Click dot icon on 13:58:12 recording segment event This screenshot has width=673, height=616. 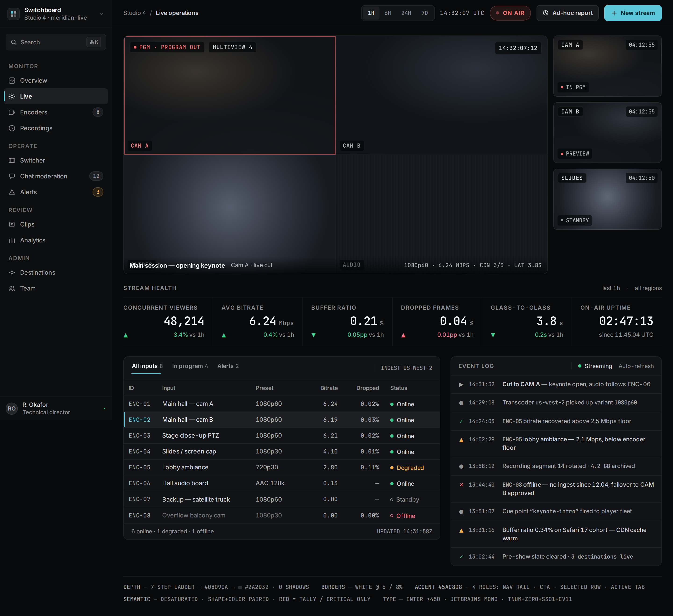click(461, 466)
